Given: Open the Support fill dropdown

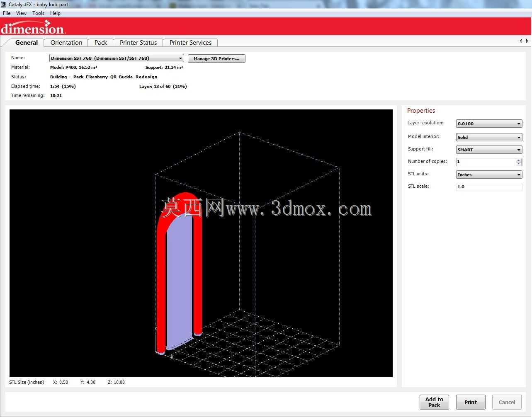Looking at the screenshot, I should pos(489,150).
